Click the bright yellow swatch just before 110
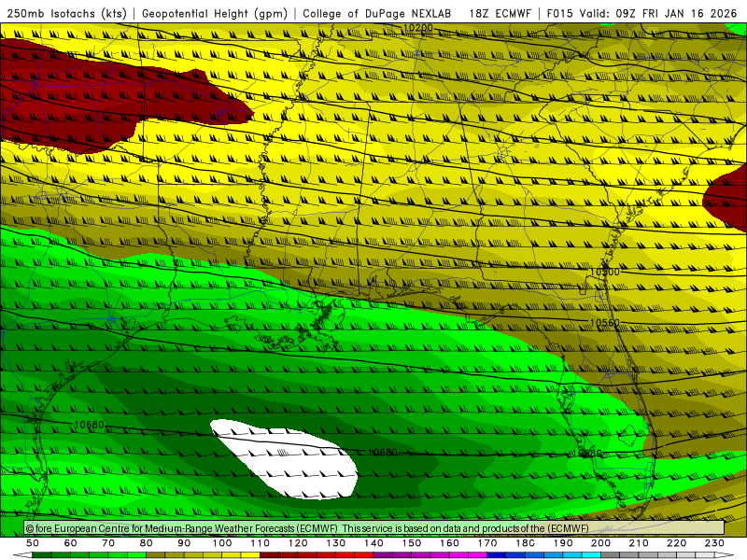Image resolution: width=747 pixels, height=560 pixels. (x=250, y=554)
